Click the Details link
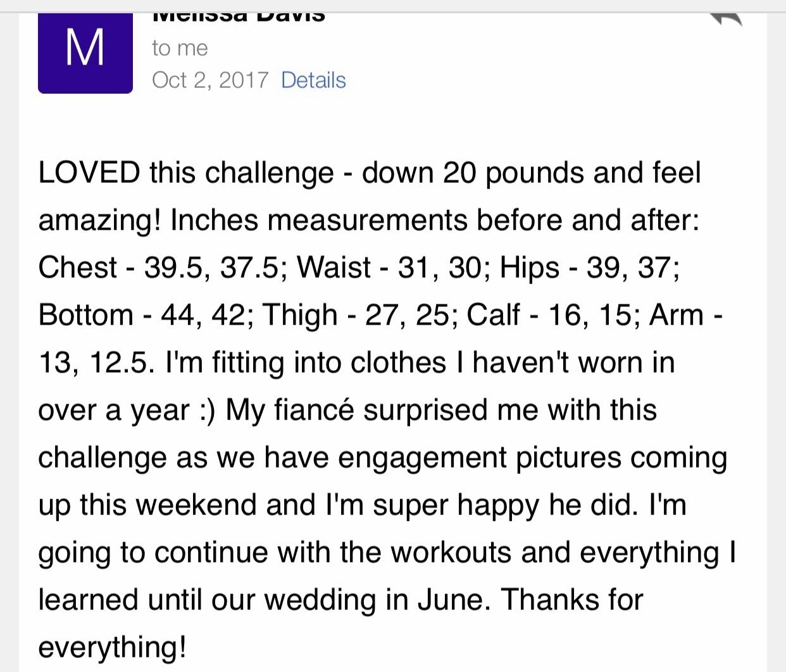 pyautogui.click(x=313, y=80)
